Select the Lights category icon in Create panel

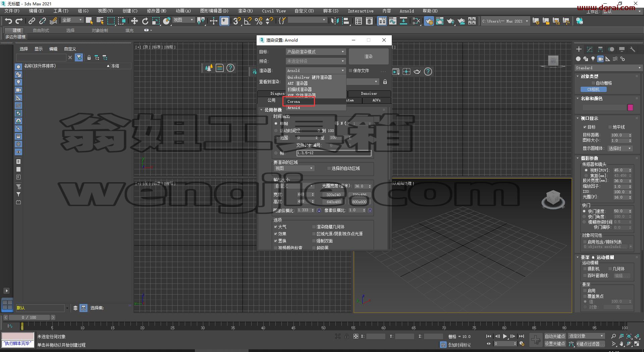(593, 59)
